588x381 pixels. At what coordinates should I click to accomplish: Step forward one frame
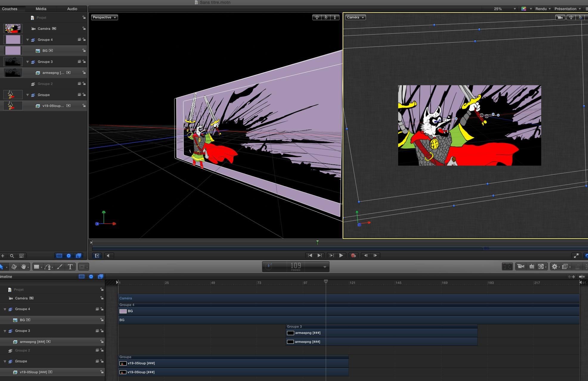(x=375, y=255)
